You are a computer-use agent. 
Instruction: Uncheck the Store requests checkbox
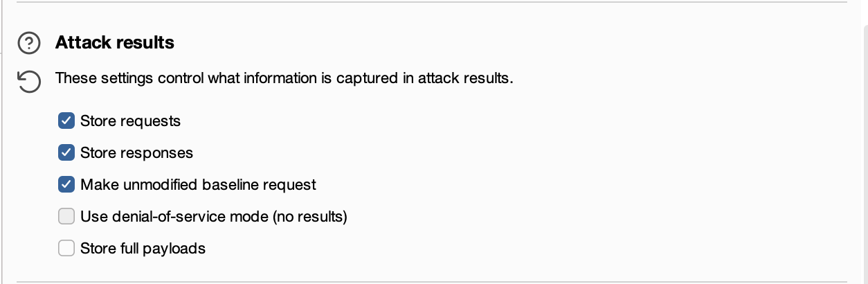pyautogui.click(x=66, y=121)
